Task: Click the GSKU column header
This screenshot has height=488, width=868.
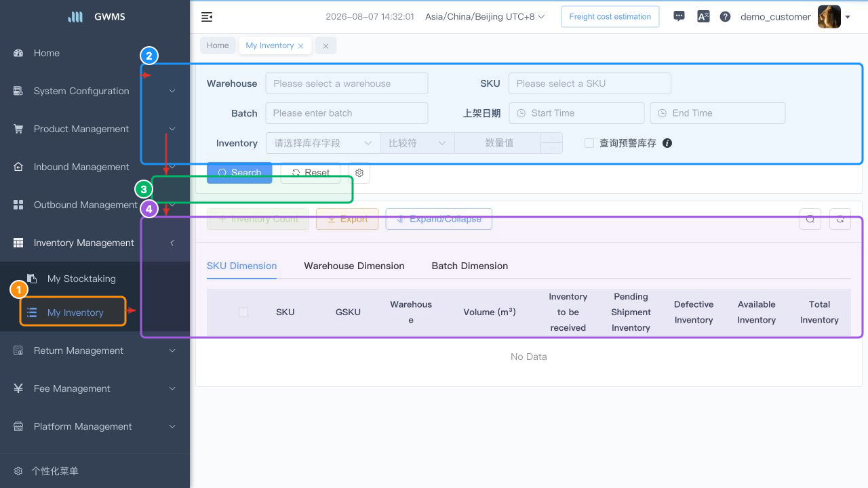Action: pyautogui.click(x=348, y=312)
